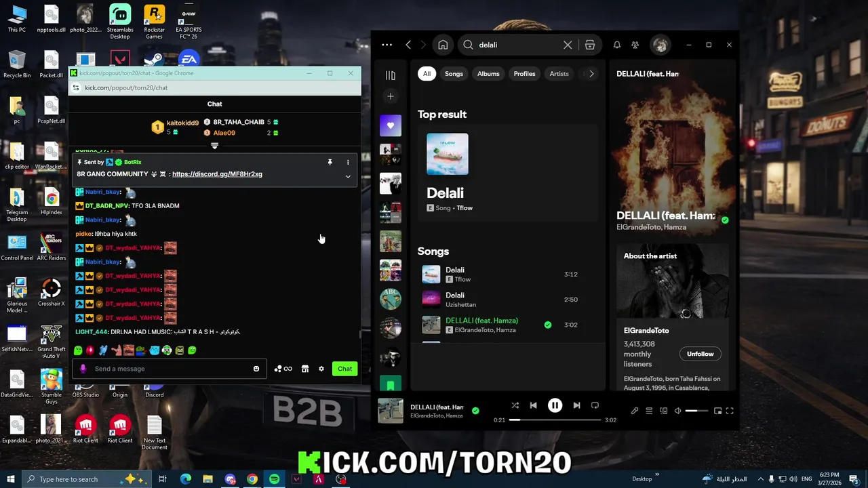Toggle saved checkmark on DELLALI song row
The height and width of the screenshot is (488, 868).
click(x=547, y=325)
